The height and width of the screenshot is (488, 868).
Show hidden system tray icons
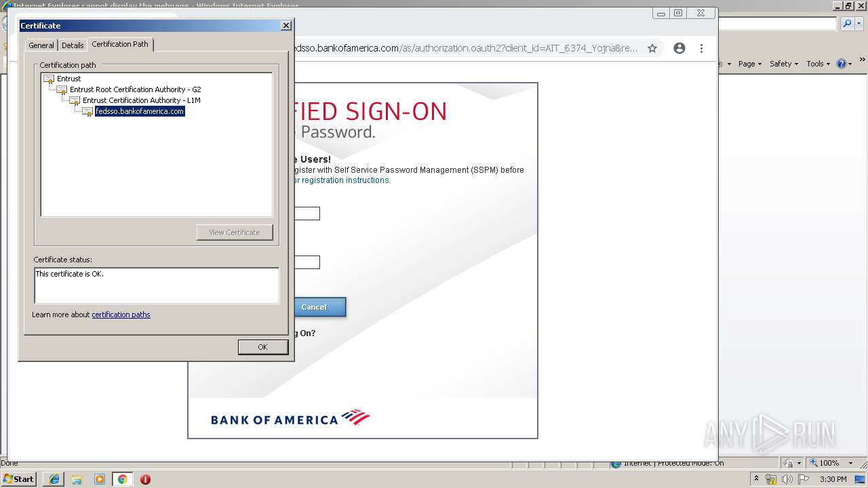[x=757, y=479]
